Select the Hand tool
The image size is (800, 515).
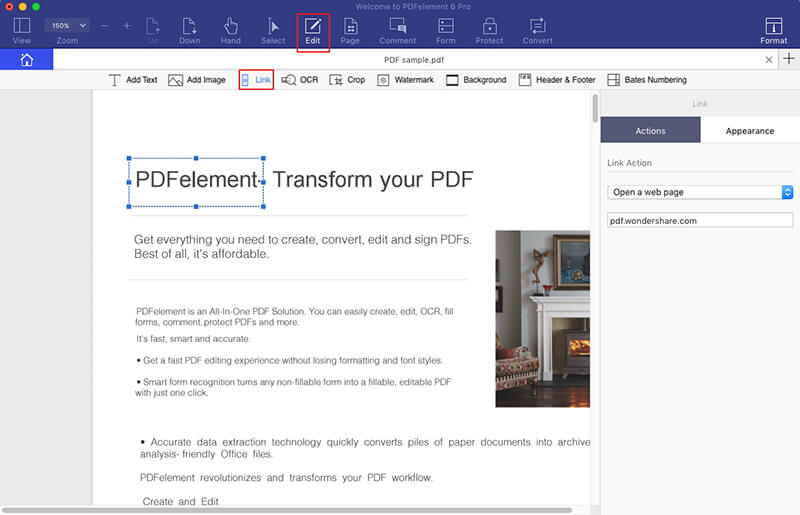point(231,31)
